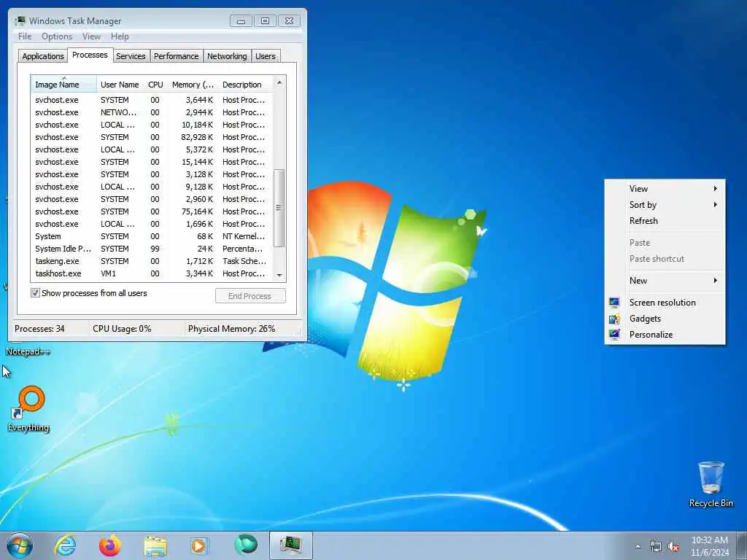Sort by User Name column header
The height and width of the screenshot is (560, 747).
click(x=120, y=85)
